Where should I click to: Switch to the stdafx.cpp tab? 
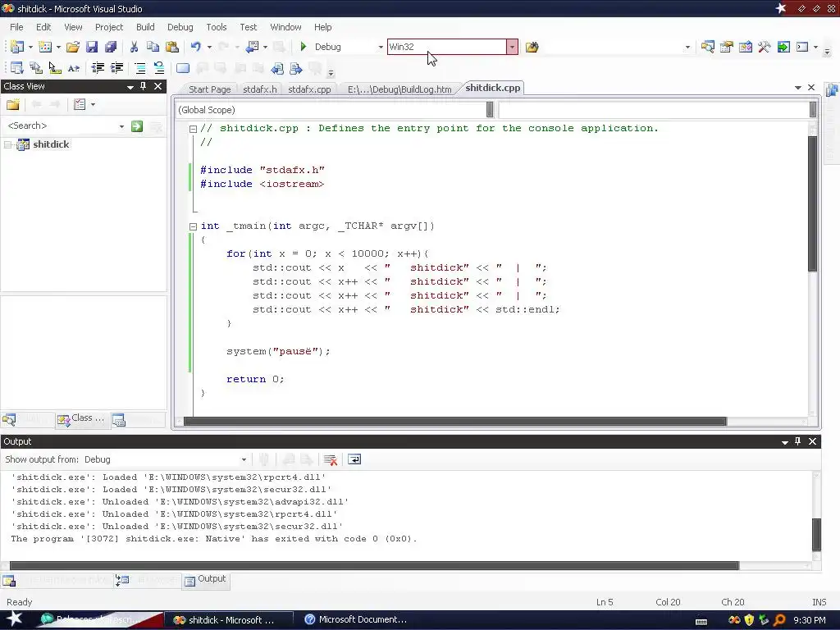coord(309,89)
